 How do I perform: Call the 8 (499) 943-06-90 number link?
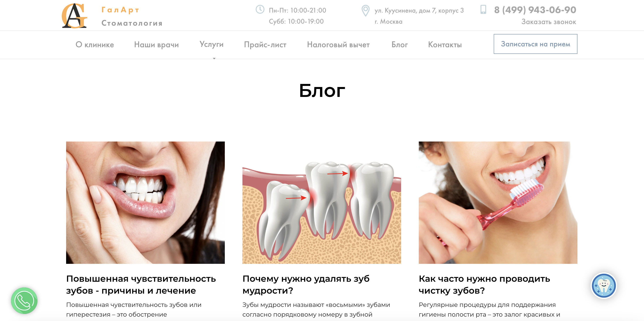[535, 10]
